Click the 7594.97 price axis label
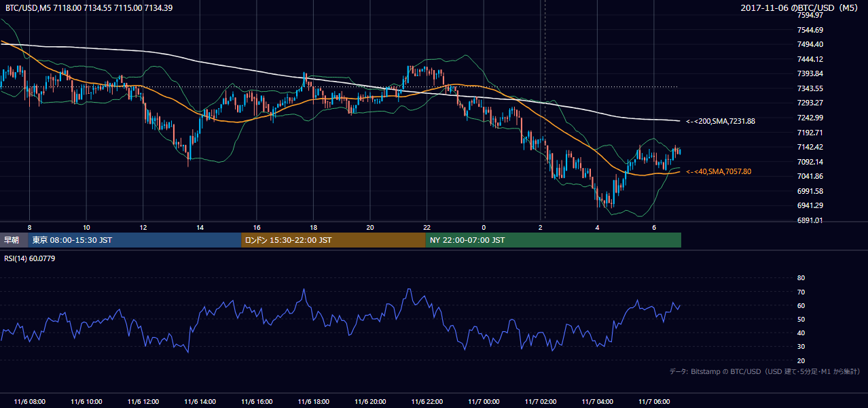 click(810, 15)
